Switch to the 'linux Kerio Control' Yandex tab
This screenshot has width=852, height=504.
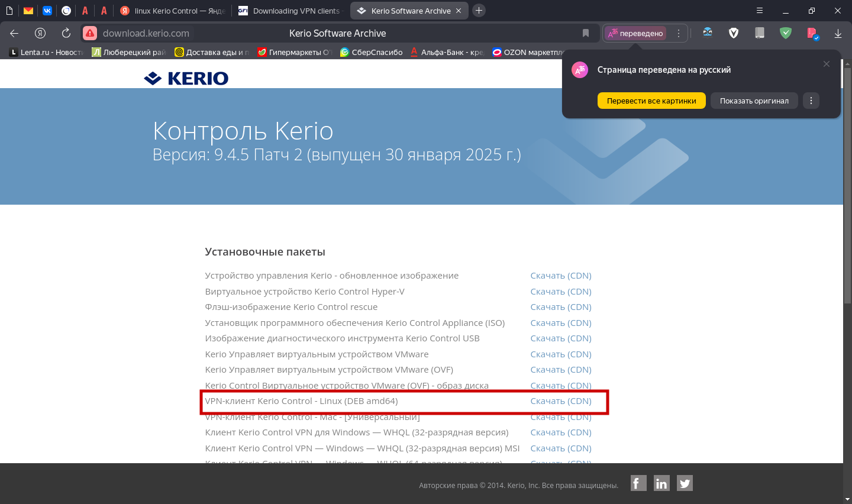173,11
